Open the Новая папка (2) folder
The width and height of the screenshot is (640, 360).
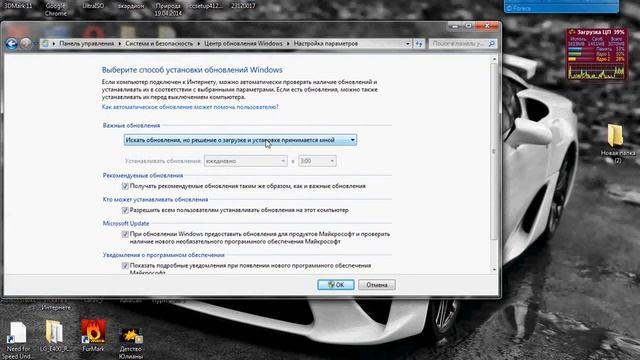coord(617,144)
